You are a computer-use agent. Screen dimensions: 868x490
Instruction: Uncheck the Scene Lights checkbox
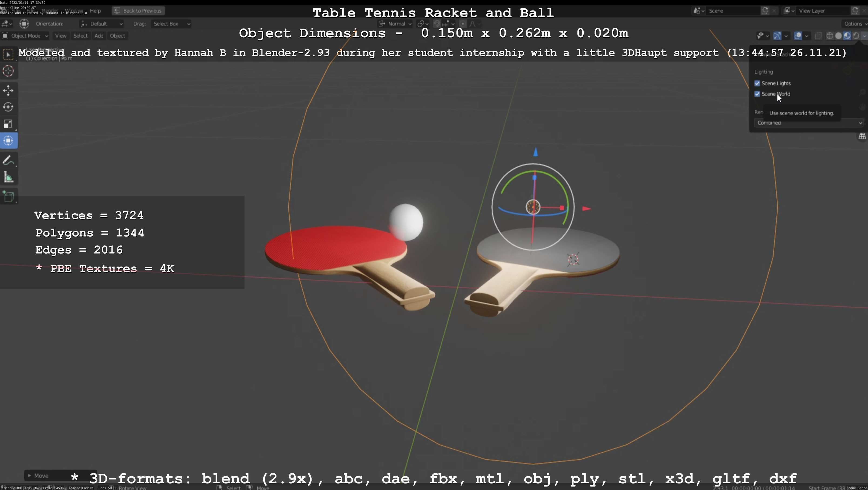pyautogui.click(x=757, y=83)
